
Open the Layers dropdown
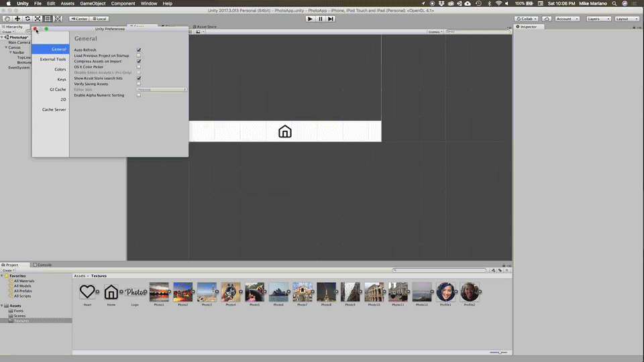click(x=598, y=19)
